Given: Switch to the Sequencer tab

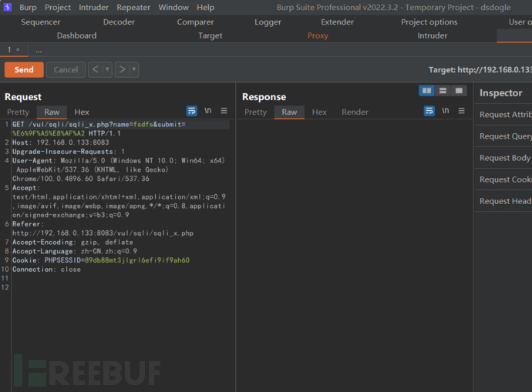Looking at the screenshot, I should pos(41,22).
